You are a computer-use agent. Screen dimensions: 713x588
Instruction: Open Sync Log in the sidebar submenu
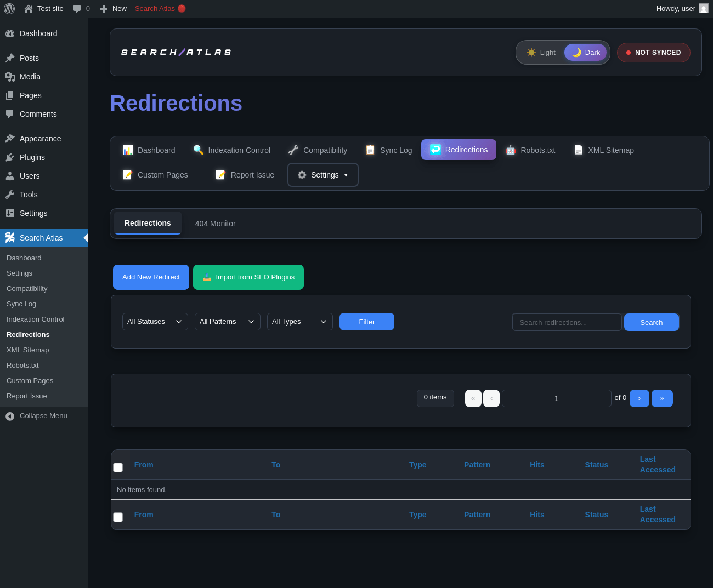coord(21,304)
